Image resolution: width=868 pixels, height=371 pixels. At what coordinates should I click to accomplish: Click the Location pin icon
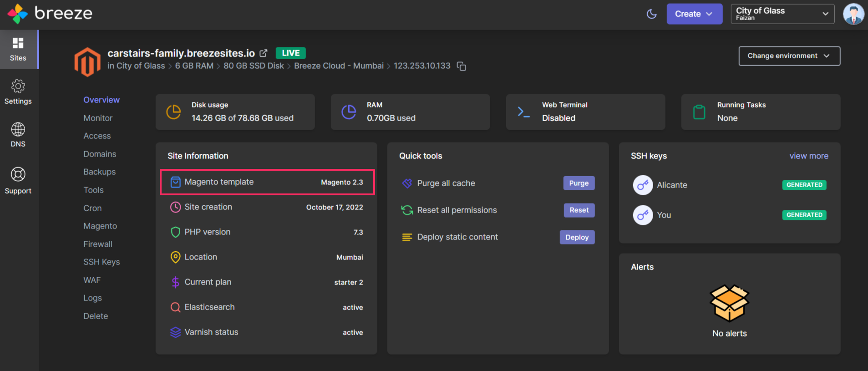click(x=175, y=257)
